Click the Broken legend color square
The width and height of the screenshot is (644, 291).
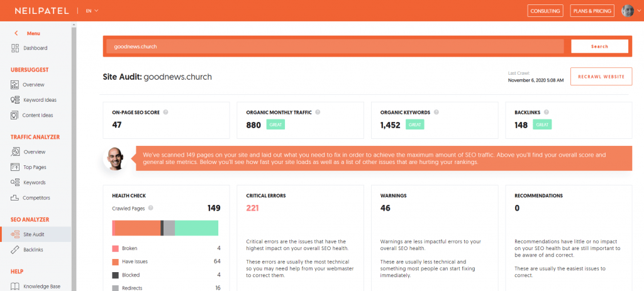tap(115, 248)
